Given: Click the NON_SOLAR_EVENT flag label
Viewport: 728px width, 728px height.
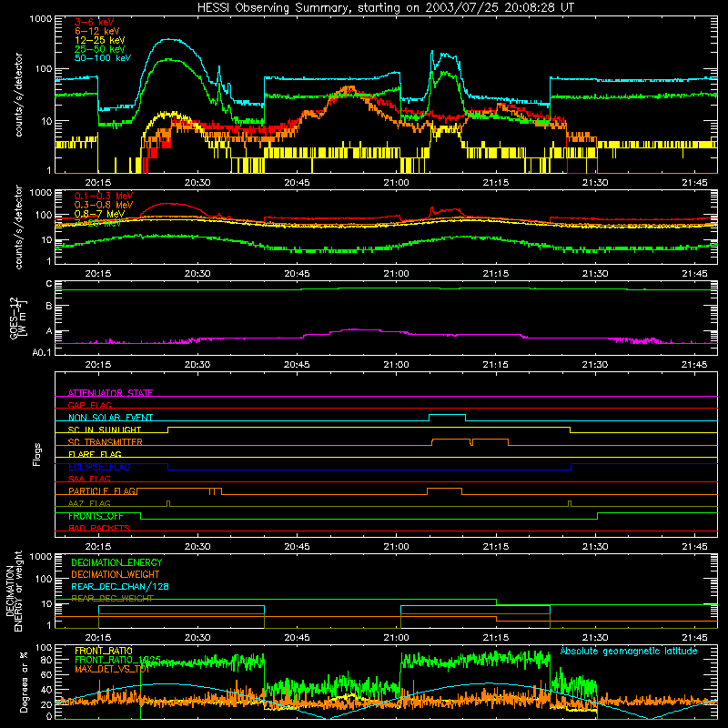Looking at the screenshot, I should (x=110, y=418).
